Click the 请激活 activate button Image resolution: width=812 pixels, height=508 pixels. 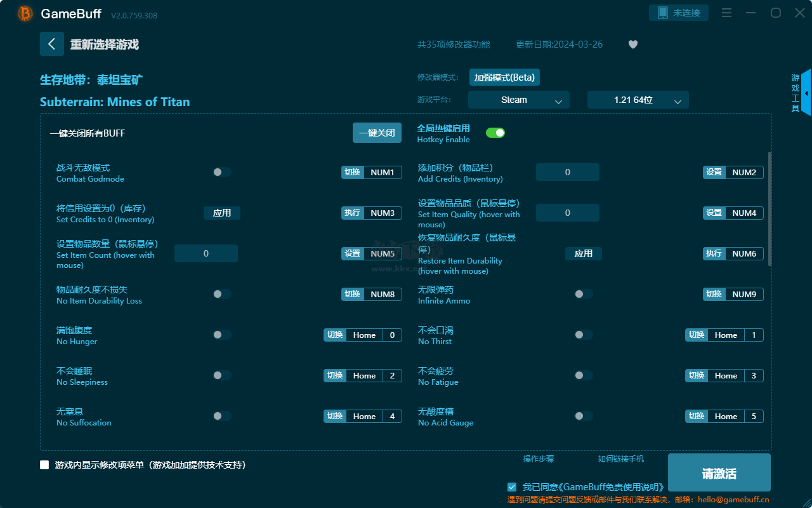pyautogui.click(x=719, y=474)
